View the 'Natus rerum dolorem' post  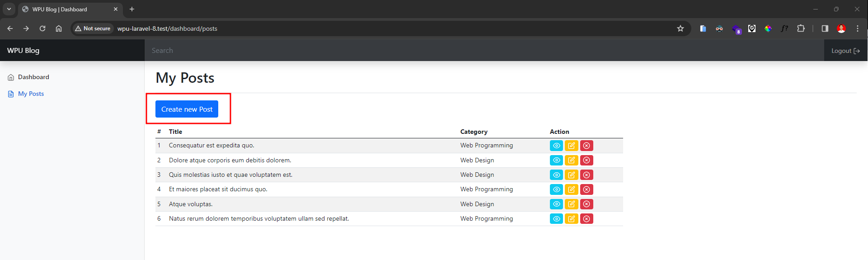coord(556,219)
